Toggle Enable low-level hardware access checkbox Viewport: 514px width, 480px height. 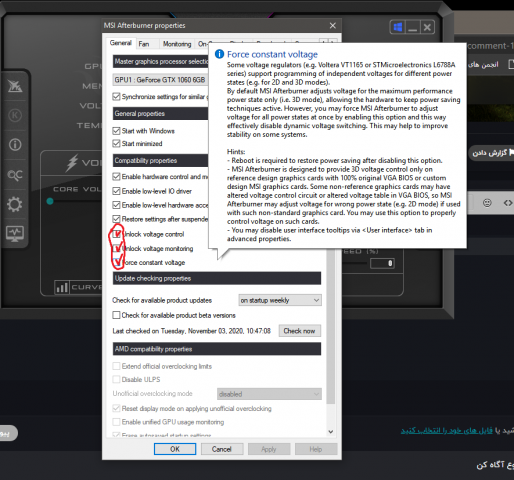[x=116, y=205]
